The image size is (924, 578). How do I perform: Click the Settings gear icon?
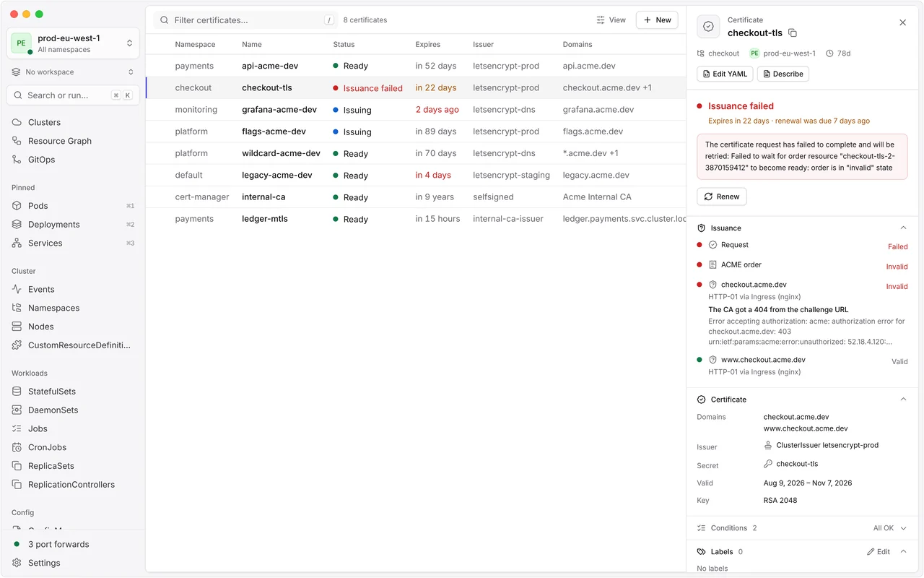pyautogui.click(x=17, y=563)
